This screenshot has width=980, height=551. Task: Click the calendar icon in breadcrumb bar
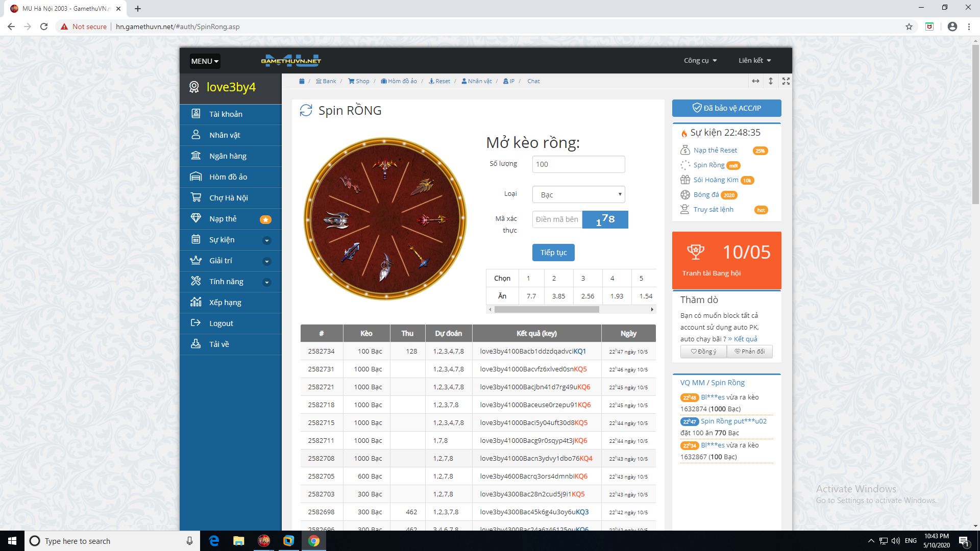pyautogui.click(x=302, y=81)
